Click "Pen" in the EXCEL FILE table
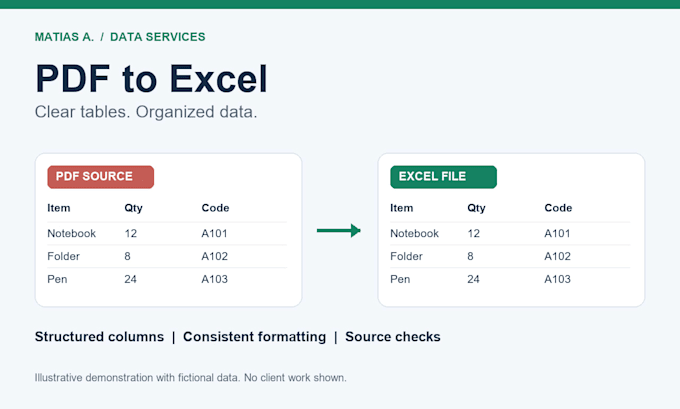 pos(400,279)
